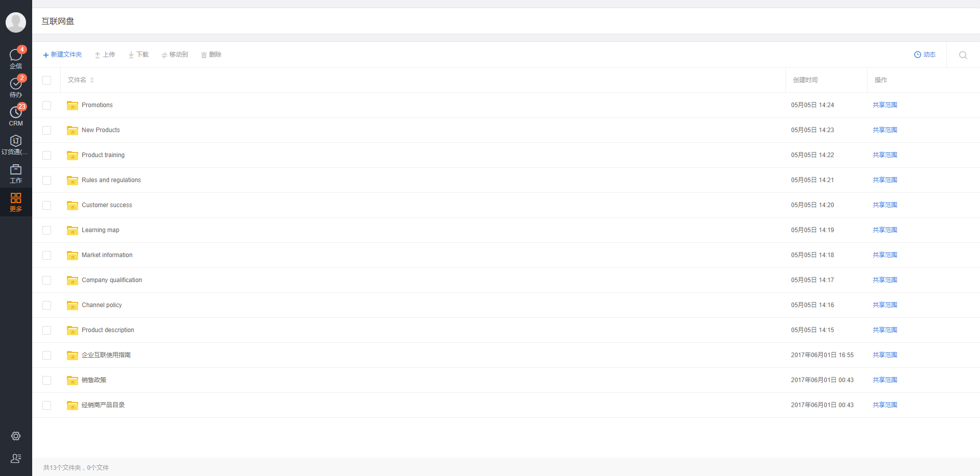
Task: Check the Promotions folder checkbox
Action: tap(47, 105)
